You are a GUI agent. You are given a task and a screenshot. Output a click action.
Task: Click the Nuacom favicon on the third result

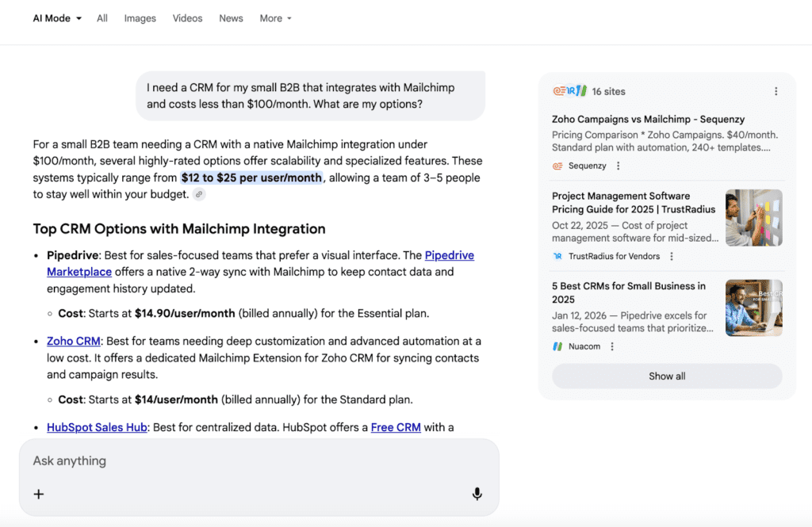pos(557,346)
